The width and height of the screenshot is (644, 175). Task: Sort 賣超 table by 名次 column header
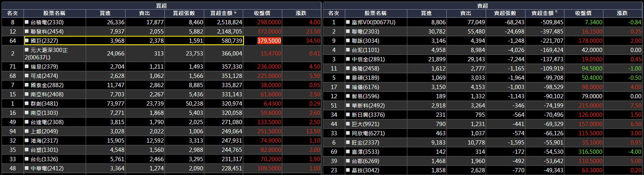(334, 13)
